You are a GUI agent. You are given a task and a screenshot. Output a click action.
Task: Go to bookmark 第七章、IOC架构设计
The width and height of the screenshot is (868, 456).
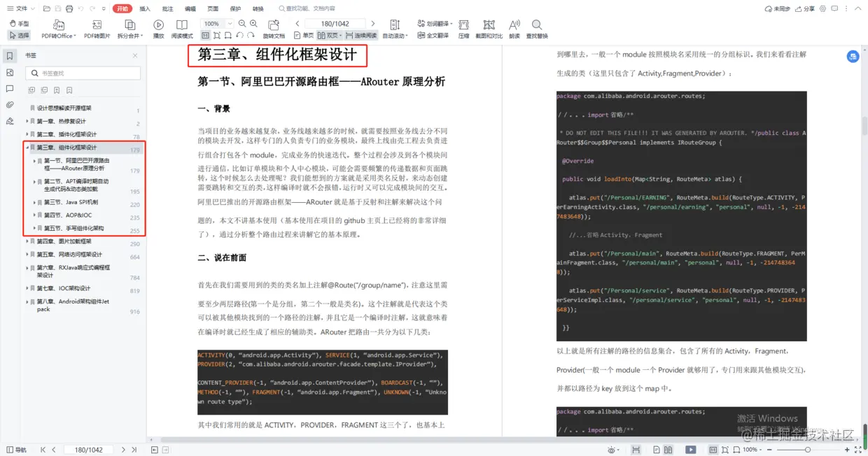(x=63, y=288)
